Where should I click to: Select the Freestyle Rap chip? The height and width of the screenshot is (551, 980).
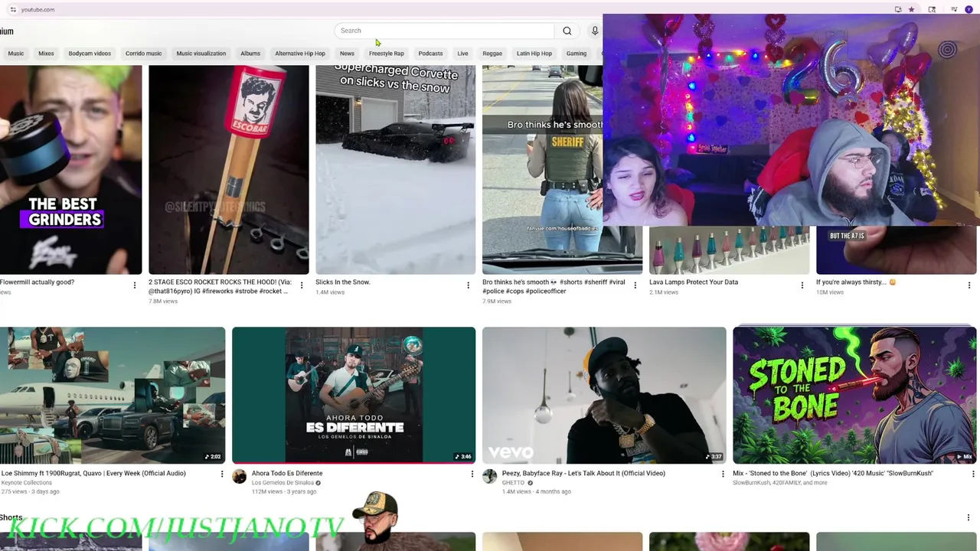(x=386, y=54)
